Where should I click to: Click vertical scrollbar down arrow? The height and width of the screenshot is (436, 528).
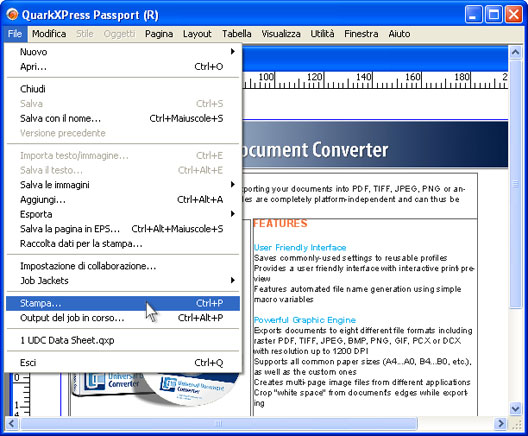coord(515,408)
